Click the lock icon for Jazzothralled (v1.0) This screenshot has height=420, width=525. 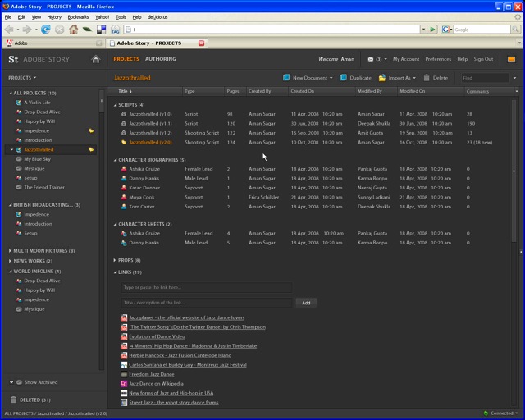[124, 114]
